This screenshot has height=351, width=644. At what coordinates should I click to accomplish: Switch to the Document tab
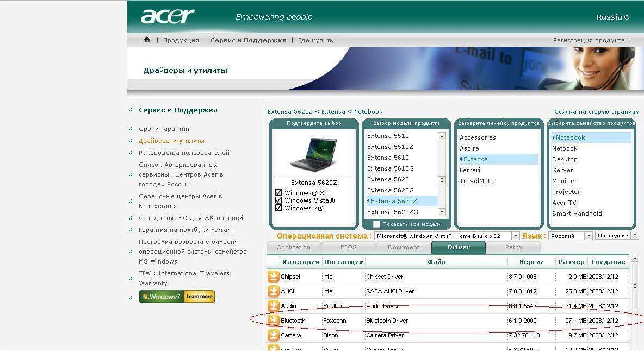pos(404,247)
